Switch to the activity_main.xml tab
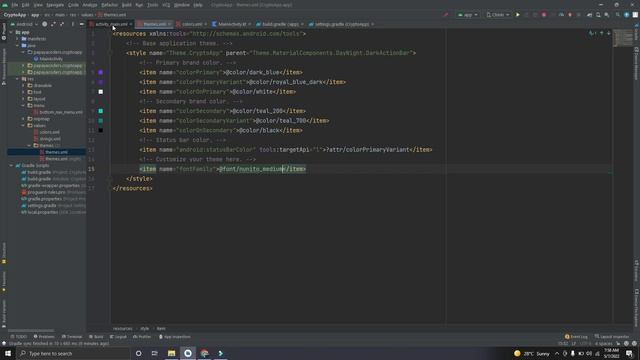This screenshot has width=640, height=360. (x=111, y=24)
